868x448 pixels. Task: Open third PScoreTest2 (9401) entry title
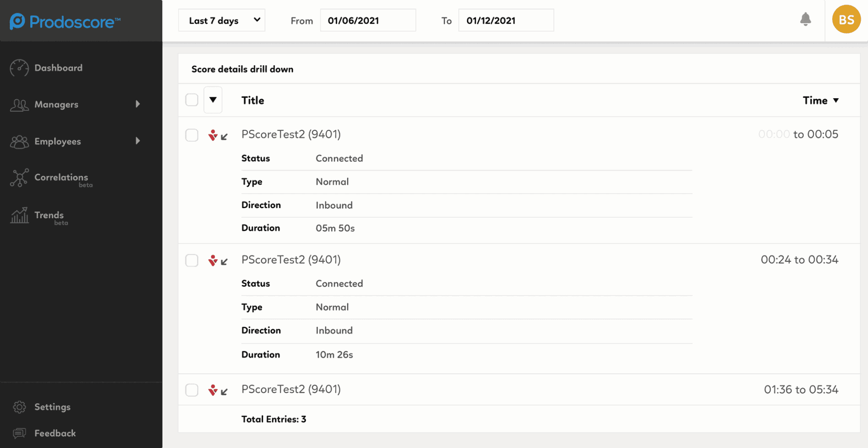pyautogui.click(x=291, y=390)
